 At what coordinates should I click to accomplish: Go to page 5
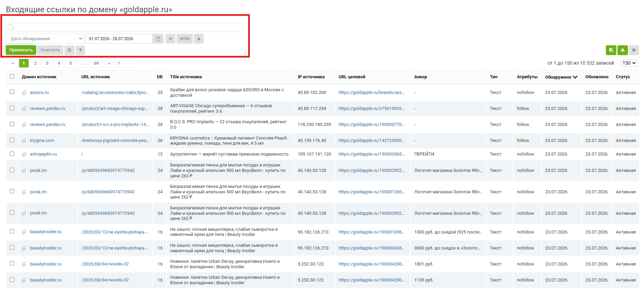[x=71, y=63]
